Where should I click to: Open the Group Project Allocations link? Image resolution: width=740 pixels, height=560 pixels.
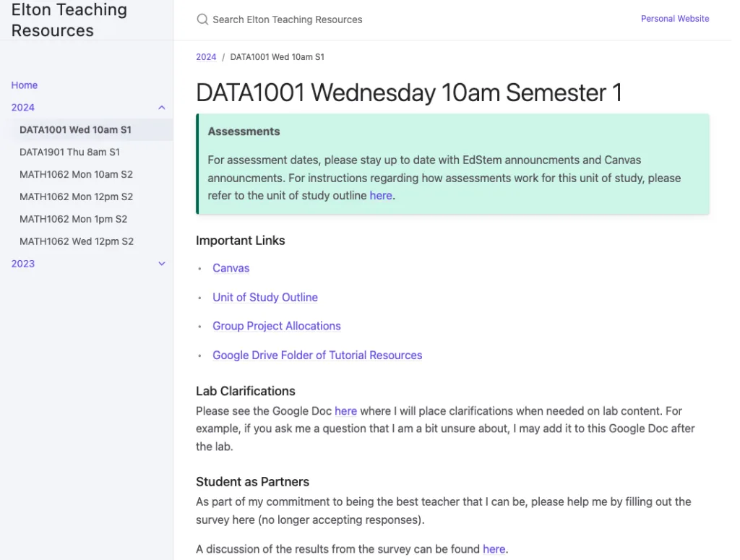point(277,326)
